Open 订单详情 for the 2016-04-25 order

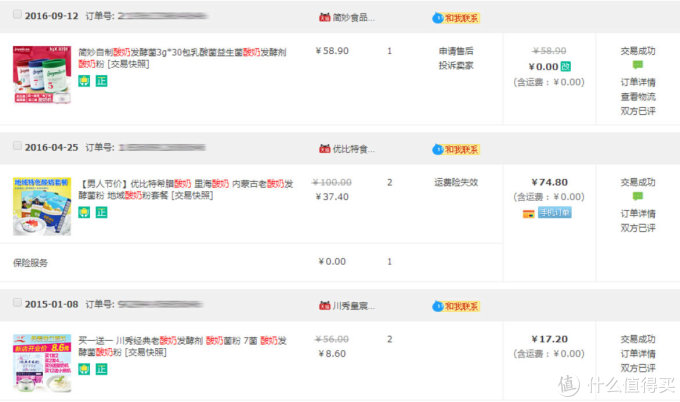coord(638,213)
